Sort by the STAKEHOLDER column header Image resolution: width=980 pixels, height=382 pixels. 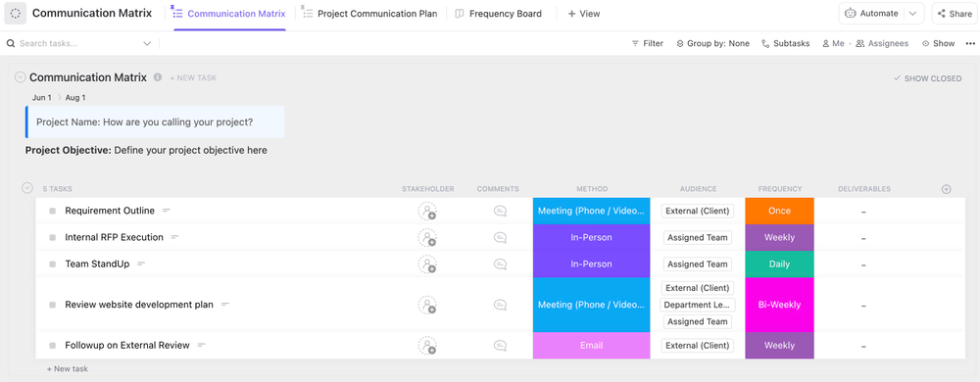point(427,189)
